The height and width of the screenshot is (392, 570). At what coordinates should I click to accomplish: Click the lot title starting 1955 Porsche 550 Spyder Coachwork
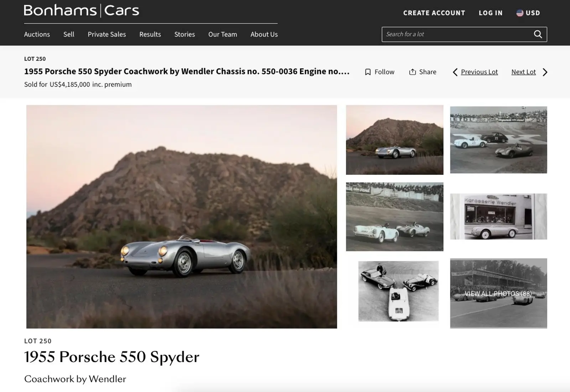click(x=187, y=72)
